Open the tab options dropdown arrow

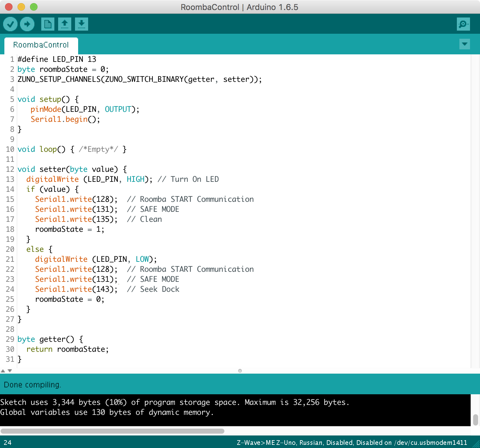pos(465,44)
